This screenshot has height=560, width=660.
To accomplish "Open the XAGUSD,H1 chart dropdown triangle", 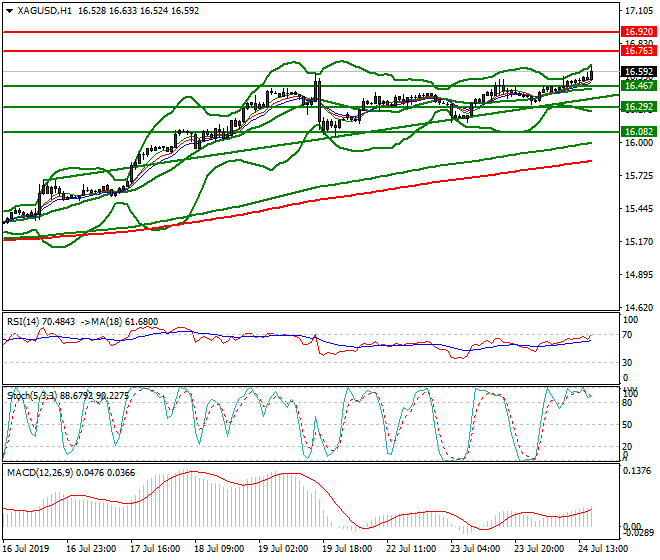I will 10,11.
